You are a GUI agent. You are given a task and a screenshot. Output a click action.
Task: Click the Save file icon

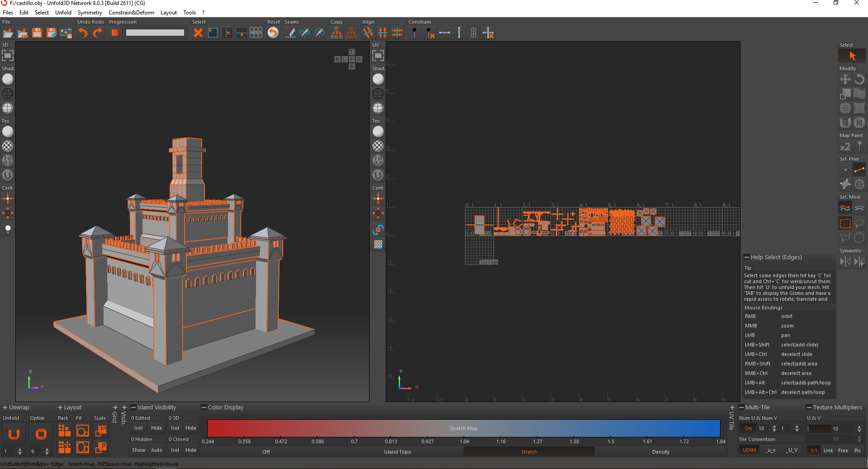tap(37, 33)
